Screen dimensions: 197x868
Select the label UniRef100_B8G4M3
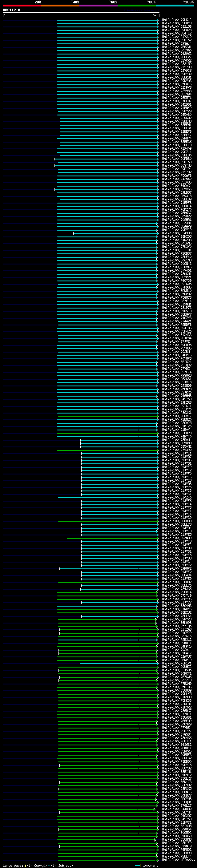click(x=177, y=606)
